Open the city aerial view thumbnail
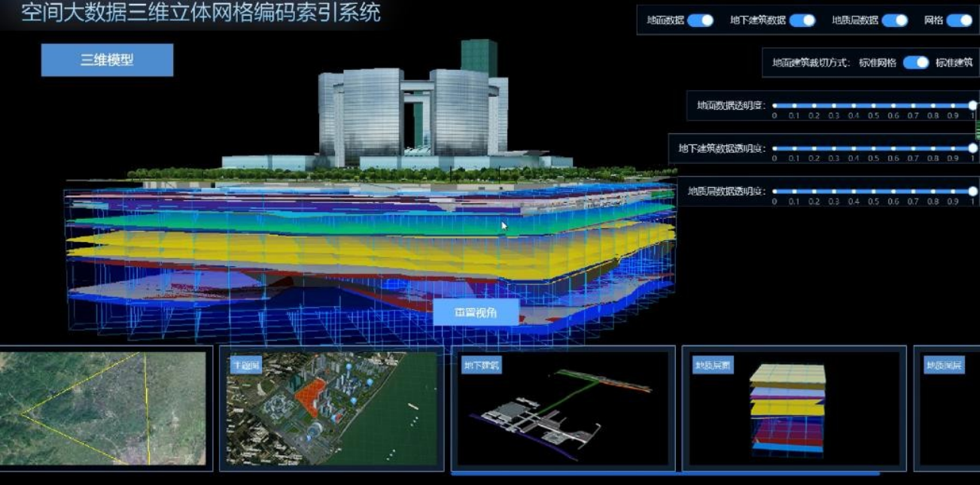The height and width of the screenshot is (485, 980). (x=331, y=408)
